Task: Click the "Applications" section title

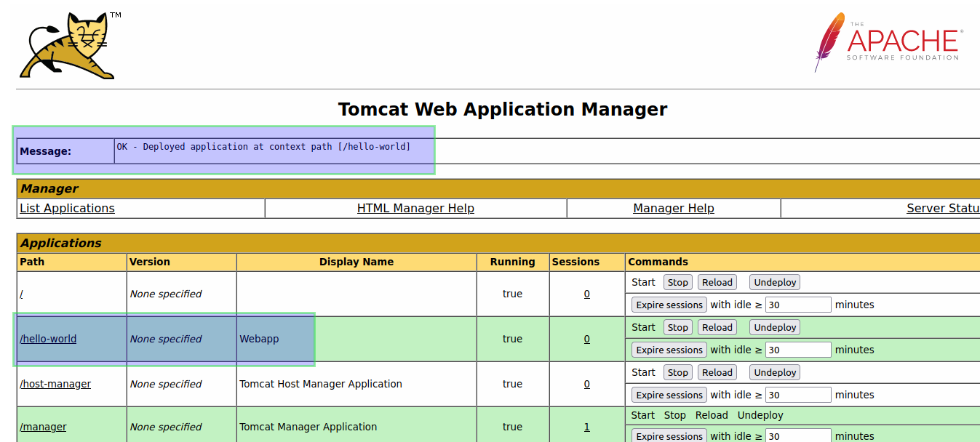Action: 61,243
